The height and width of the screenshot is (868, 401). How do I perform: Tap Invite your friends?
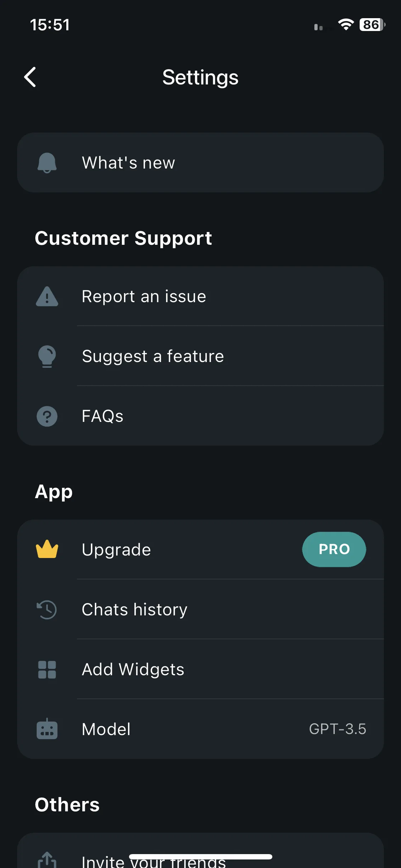200,855
